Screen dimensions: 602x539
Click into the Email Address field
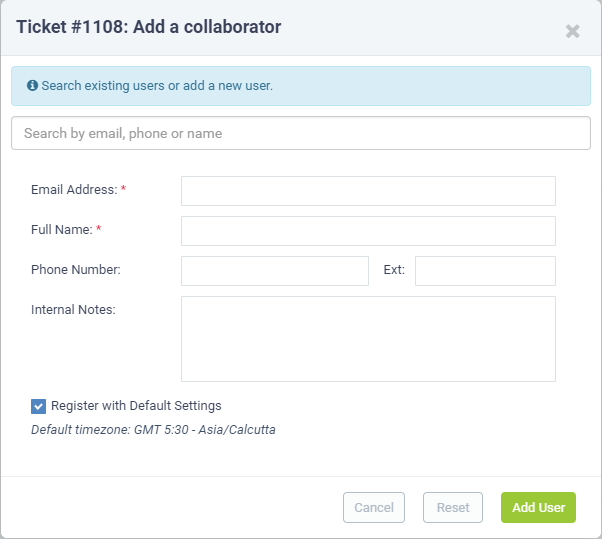pos(368,191)
